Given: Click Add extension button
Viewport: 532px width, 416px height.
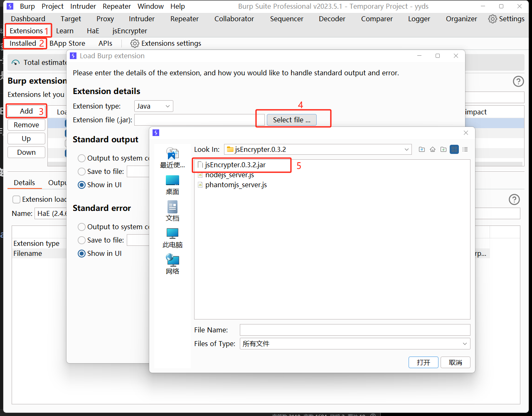Looking at the screenshot, I should tap(27, 111).
